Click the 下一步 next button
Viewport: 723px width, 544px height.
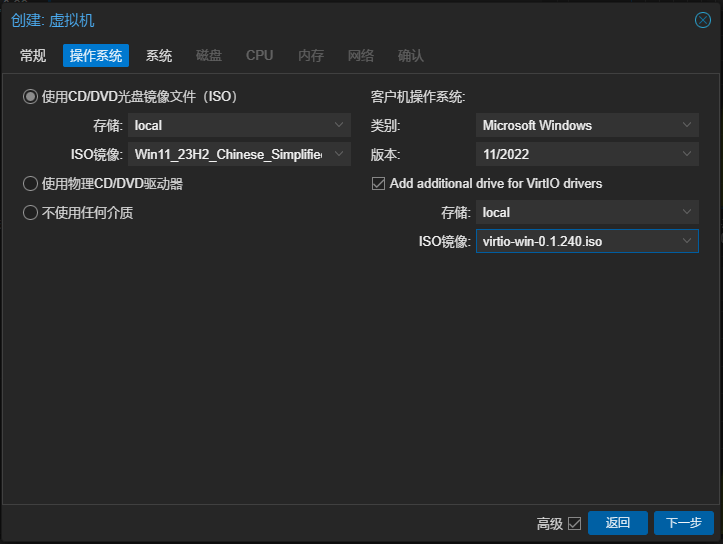point(683,523)
